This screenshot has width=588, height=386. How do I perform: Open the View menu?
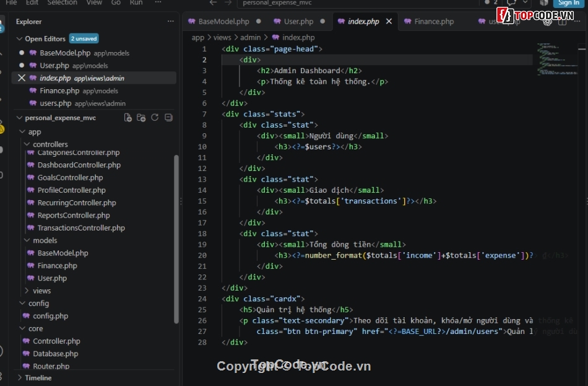tap(94, 2)
